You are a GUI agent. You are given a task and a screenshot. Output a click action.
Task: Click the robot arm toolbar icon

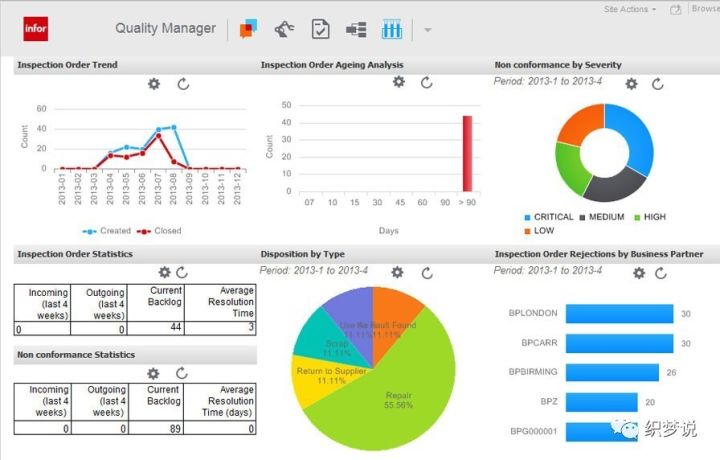(x=284, y=29)
